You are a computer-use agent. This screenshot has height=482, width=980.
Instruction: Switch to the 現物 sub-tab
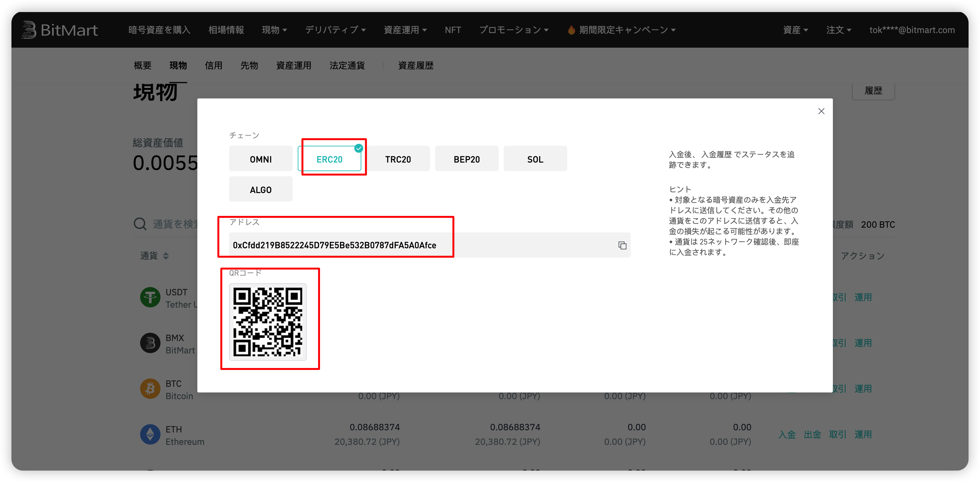click(178, 65)
